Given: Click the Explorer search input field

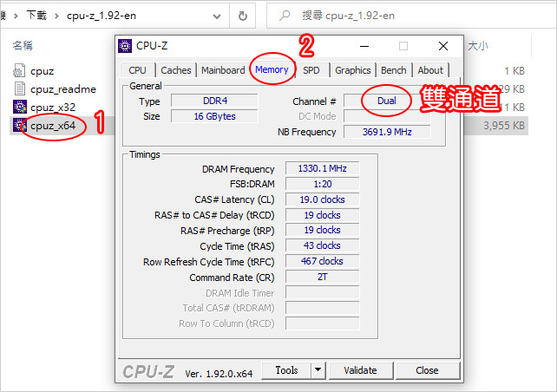Looking at the screenshot, I should [x=411, y=16].
